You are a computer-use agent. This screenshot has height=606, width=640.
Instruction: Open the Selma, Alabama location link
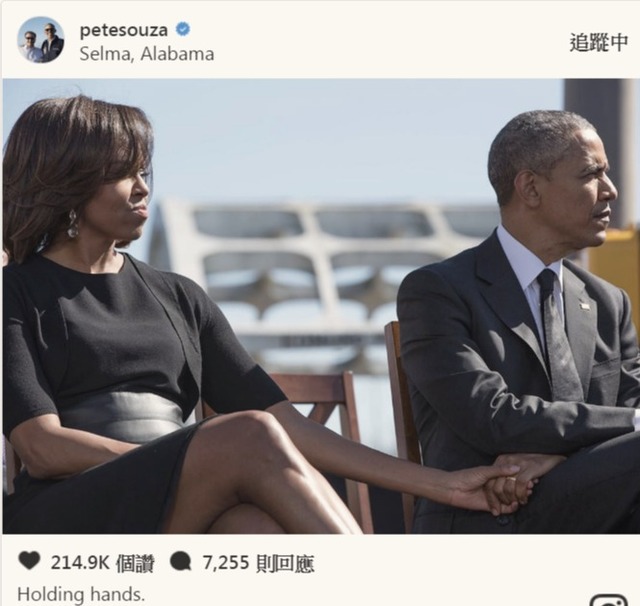tap(147, 54)
